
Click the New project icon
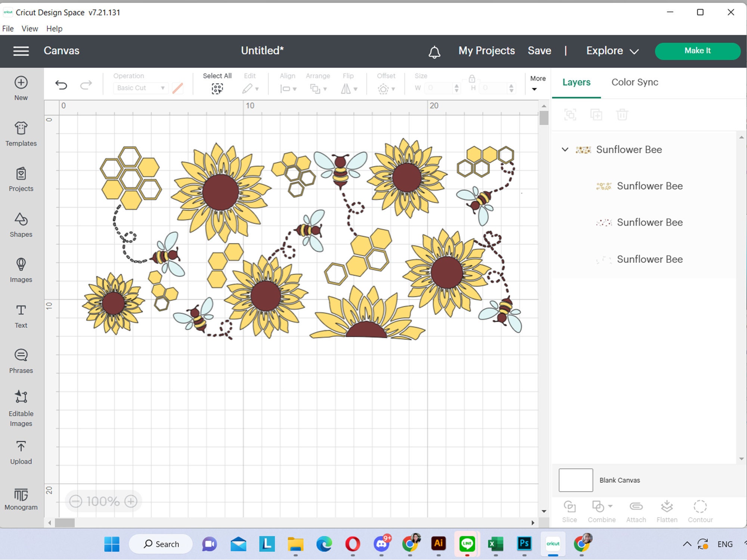pyautogui.click(x=21, y=83)
